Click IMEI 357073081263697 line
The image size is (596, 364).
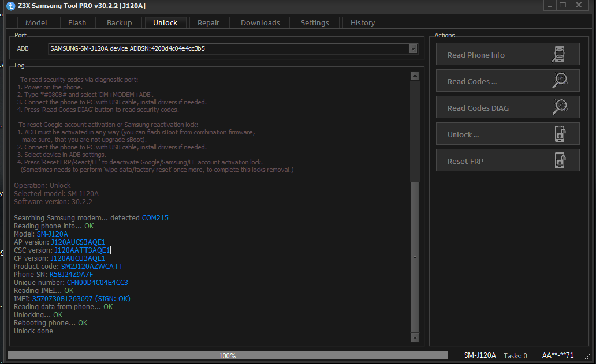tap(72, 299)
